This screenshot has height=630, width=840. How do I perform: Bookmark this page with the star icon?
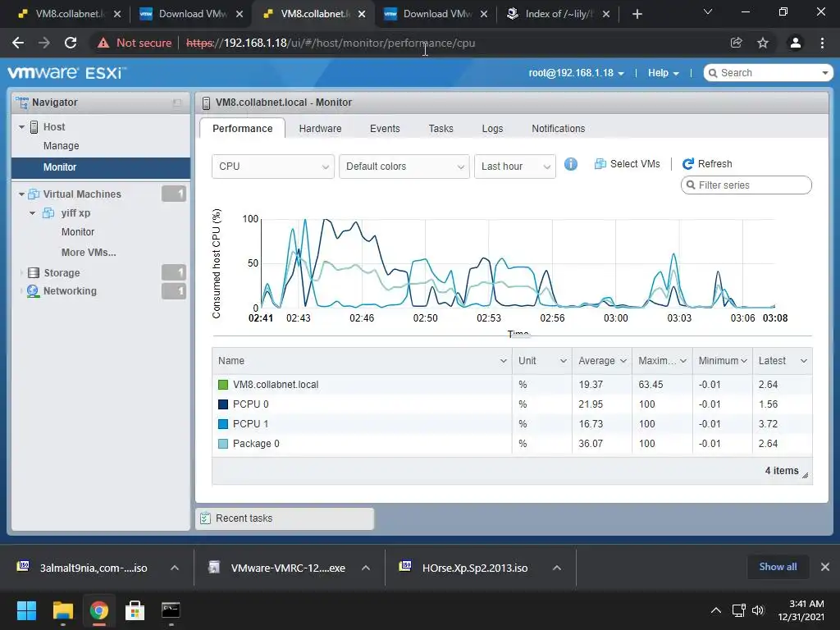coord(763,43)
